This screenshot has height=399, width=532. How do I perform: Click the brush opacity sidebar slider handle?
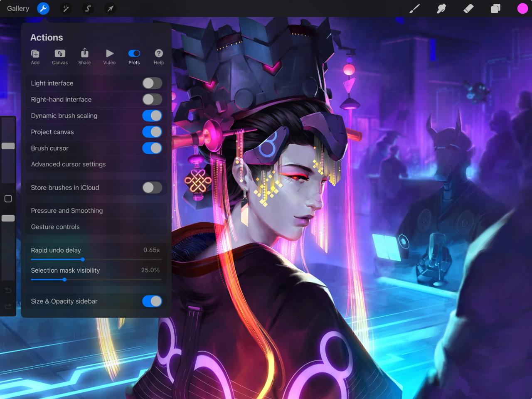coord(8,218)
